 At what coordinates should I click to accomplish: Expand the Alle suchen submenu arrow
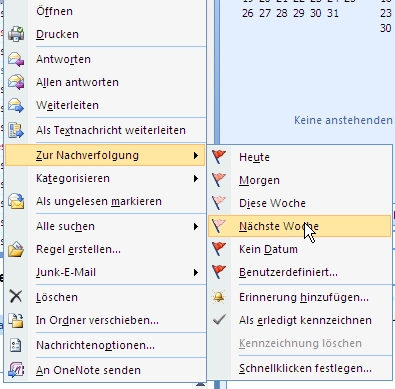pyautogui.click(x=196, y=227)
